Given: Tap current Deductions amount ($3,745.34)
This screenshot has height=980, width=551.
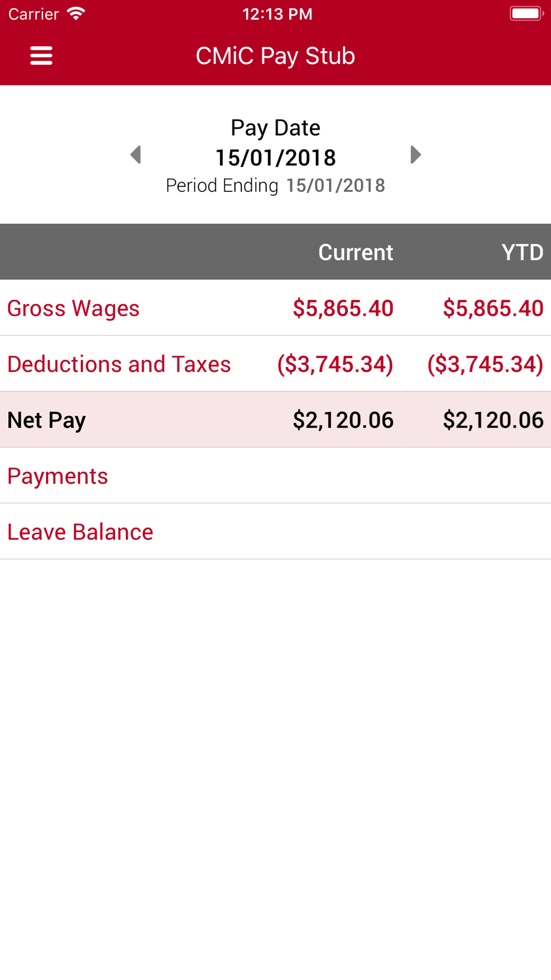Looking at the screenshot, I should tap(335, 364).
